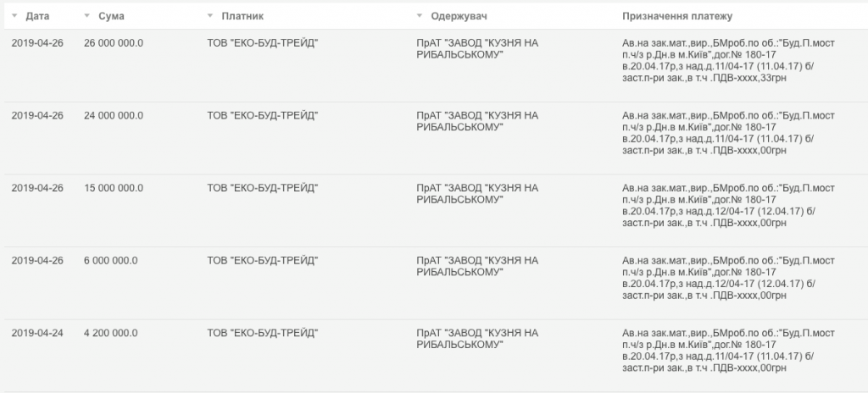Select the recipient in the 4 200 000.0 row
Screen dimensions: 868x393
477,339
